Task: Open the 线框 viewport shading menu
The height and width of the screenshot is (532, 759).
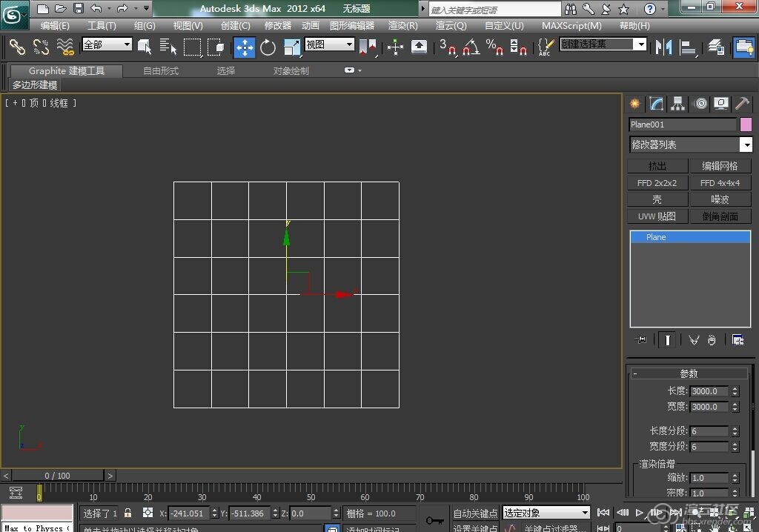Action: 59,103
